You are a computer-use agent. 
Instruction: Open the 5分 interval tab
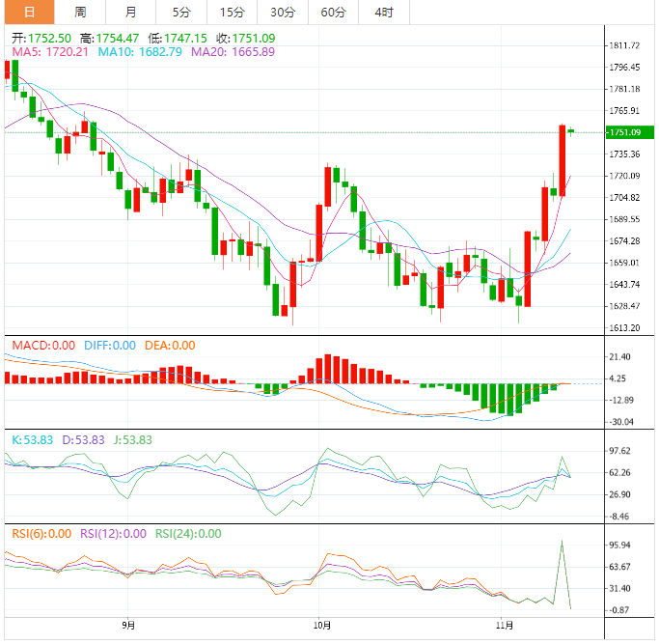pos(181,12)
